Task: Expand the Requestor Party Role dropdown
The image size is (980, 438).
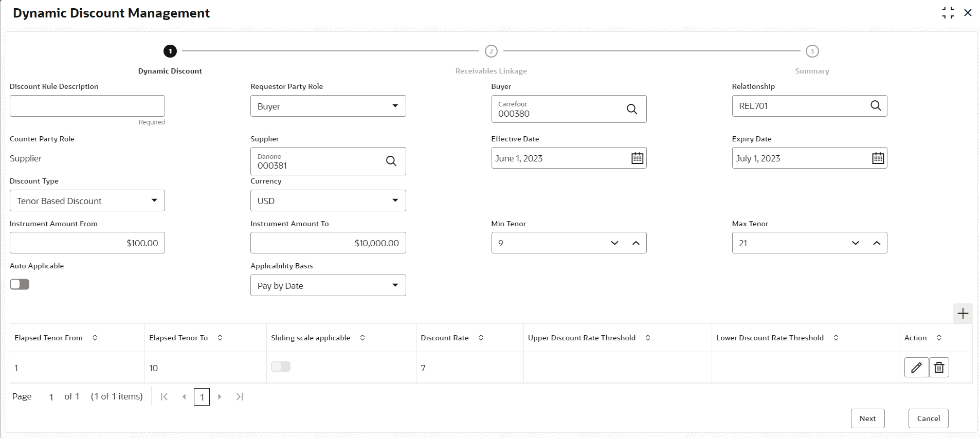Action: (395, 106)
